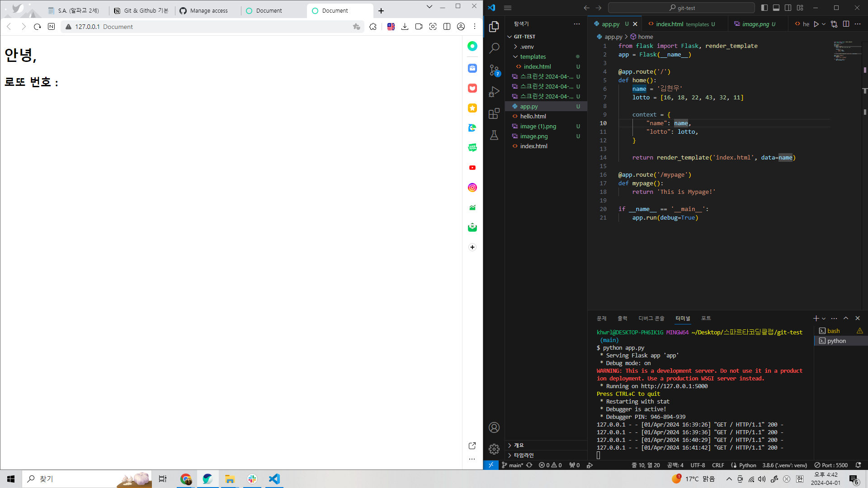The height and width of the screenshot is (488, 868).
Task: Switch to the 문제 problems panel tab
Action: pyautogui.click(x=602, y=319)
